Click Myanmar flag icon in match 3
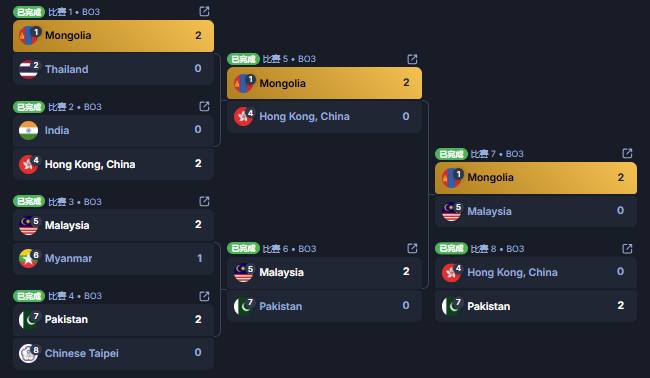This screenshot has width=650, height=378. [29, 258]
